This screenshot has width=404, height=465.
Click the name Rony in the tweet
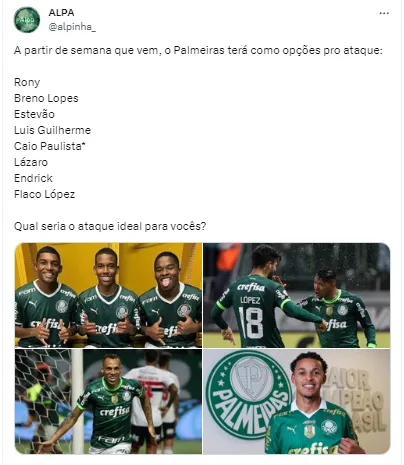(27, 82)
